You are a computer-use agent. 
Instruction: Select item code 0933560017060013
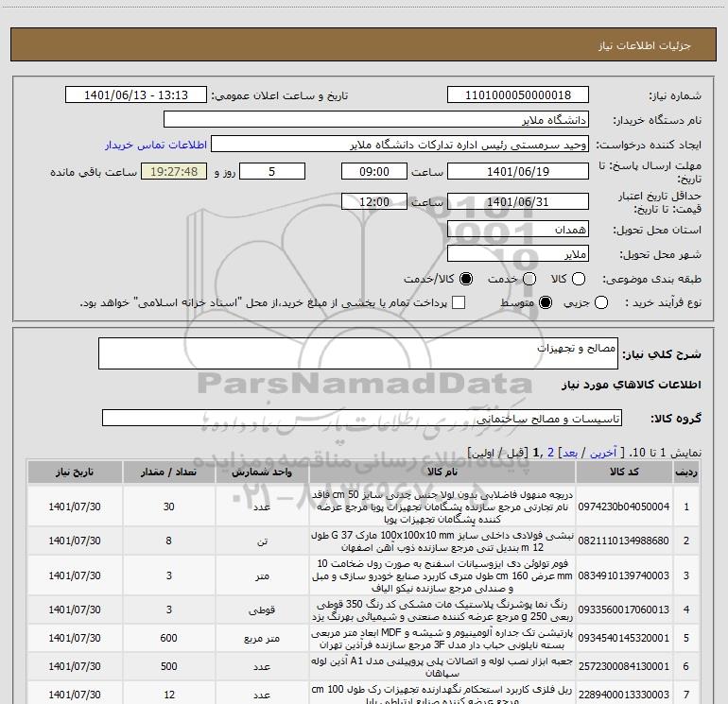point(624,610)
